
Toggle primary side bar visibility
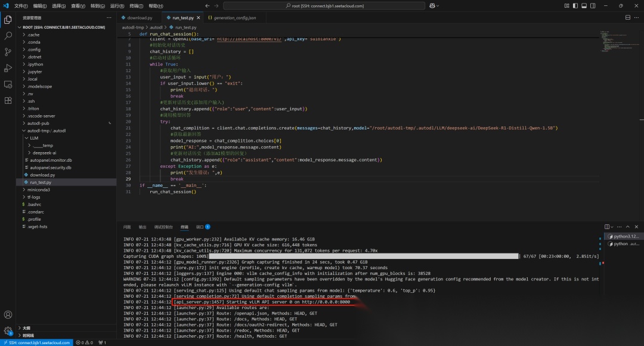(x=575, y=6)
